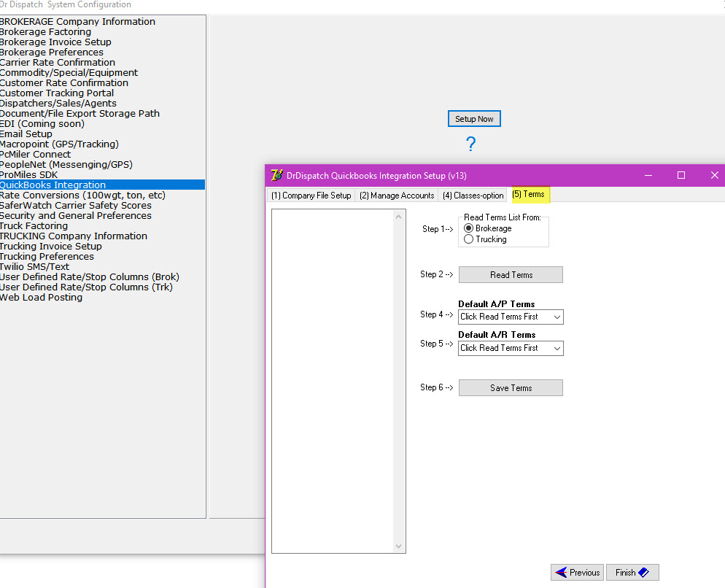
Task: Select Trucking Invoice Setup entry
Action: click(51, 246)
